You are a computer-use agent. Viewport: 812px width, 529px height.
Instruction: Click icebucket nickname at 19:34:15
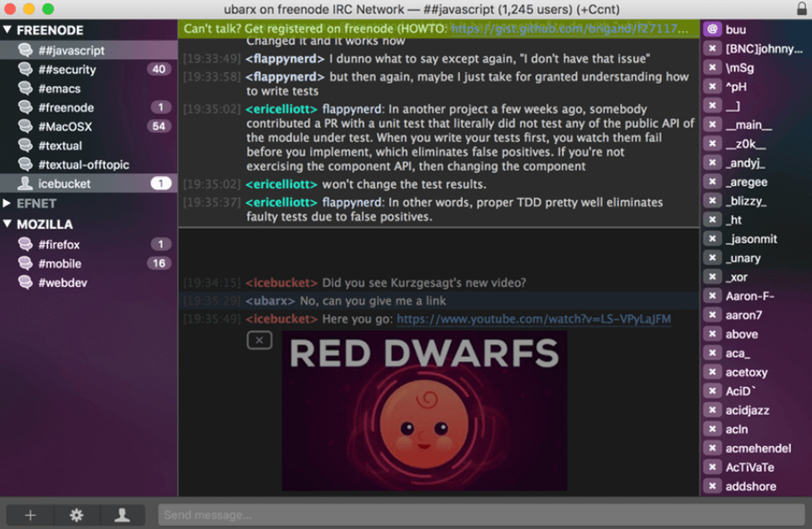point(281,283)
